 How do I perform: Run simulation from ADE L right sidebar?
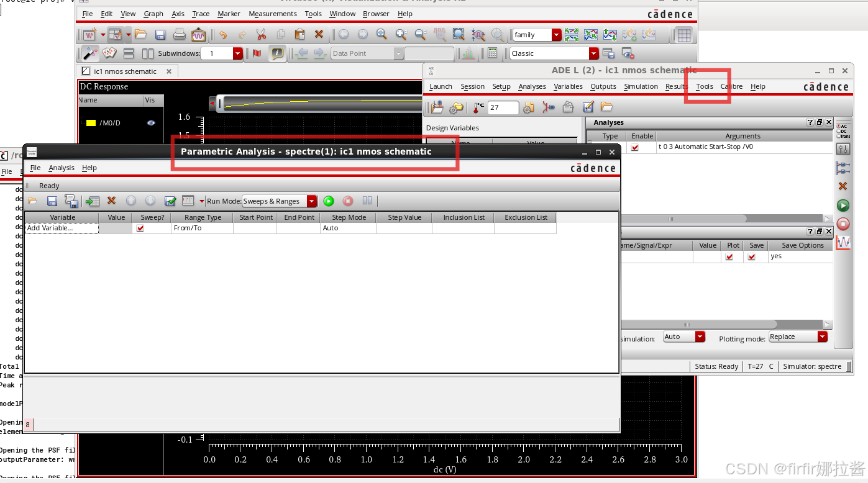pyautogui.click(x=843, y=205)
